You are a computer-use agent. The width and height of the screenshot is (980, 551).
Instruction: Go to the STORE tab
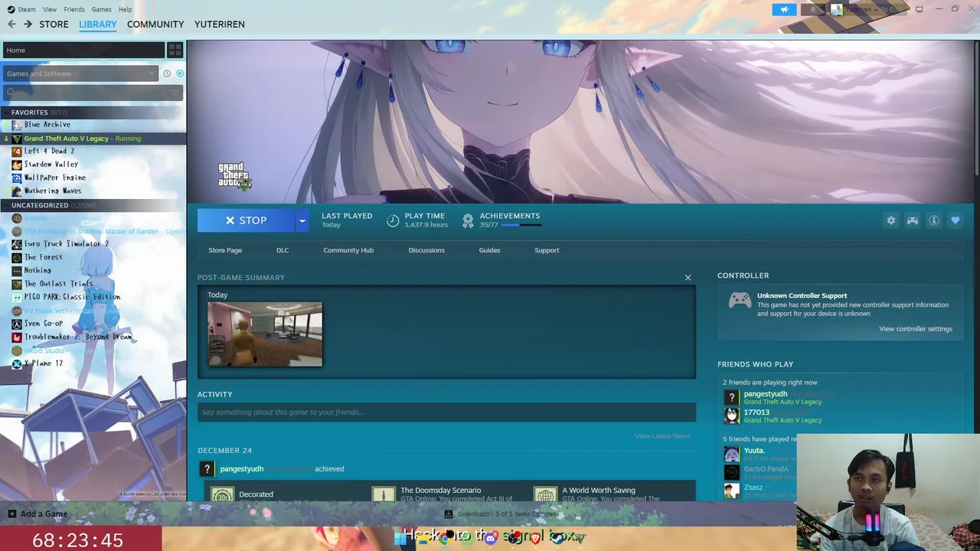pyautogui.click(x=54, y=24)
